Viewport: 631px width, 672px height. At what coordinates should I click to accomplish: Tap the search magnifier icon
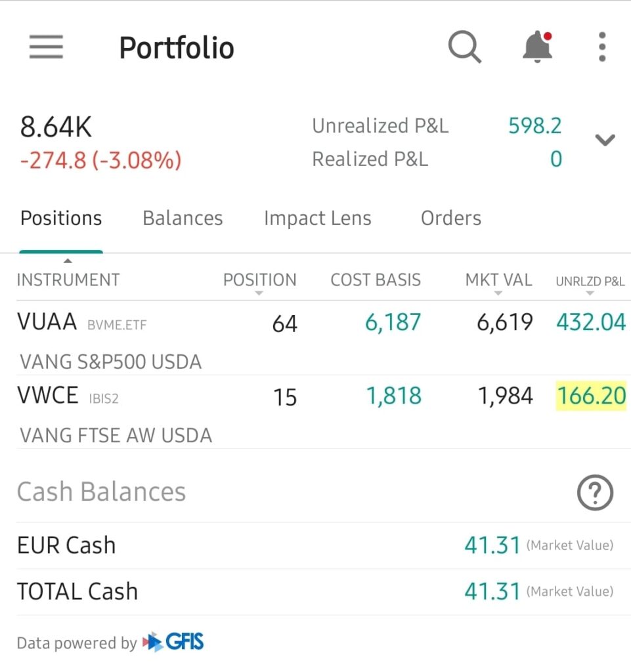click(x=464, y=47)
